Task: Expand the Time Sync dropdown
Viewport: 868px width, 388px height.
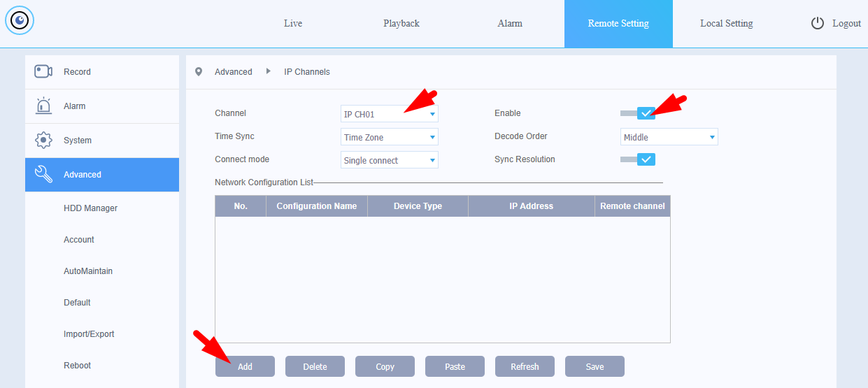Action: tap(389, 137)
